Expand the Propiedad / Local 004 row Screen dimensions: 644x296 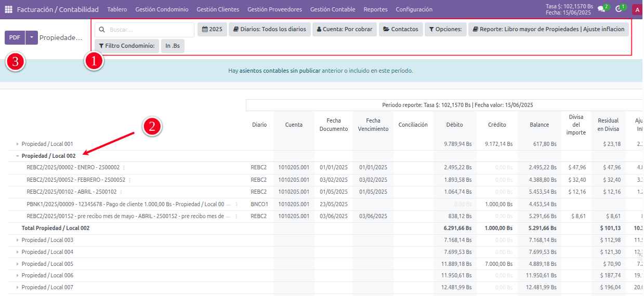tap(17, 252)
